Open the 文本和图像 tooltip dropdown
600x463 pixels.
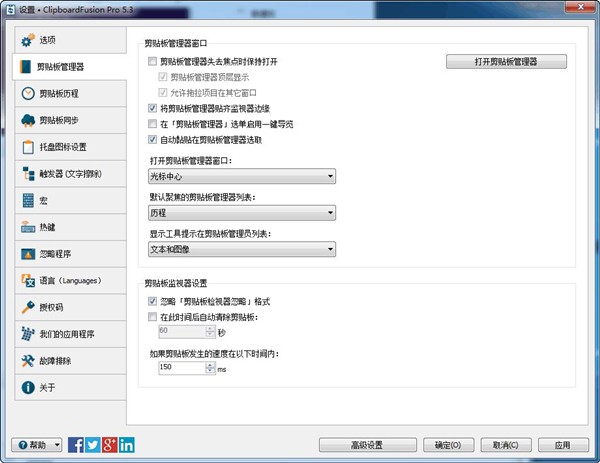(242, 249)
